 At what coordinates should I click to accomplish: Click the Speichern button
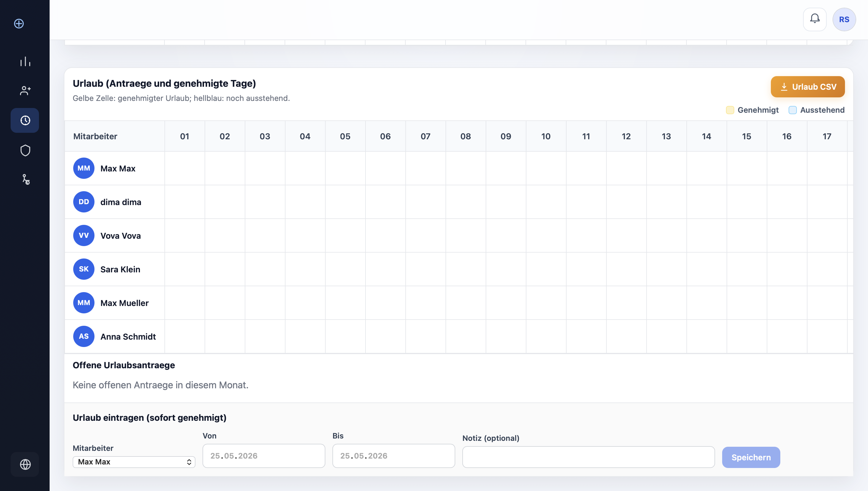tap(751, 457)
